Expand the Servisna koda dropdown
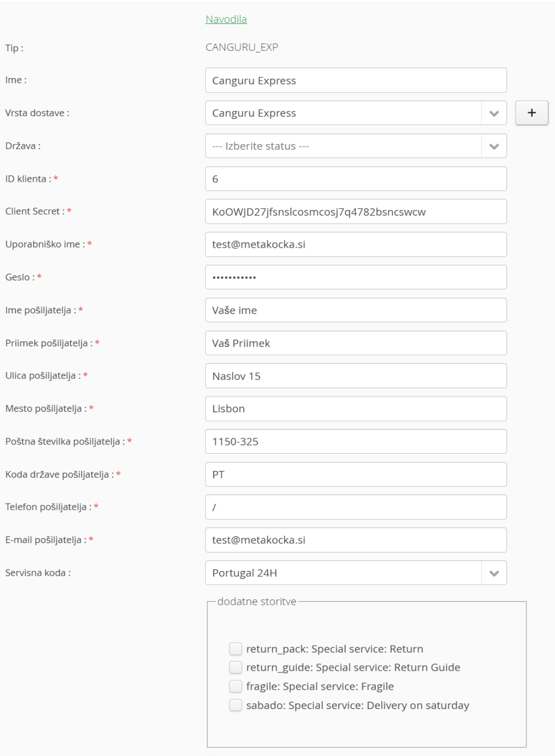The width and height of the screenshot is (555, 756). tap(494, 573)
